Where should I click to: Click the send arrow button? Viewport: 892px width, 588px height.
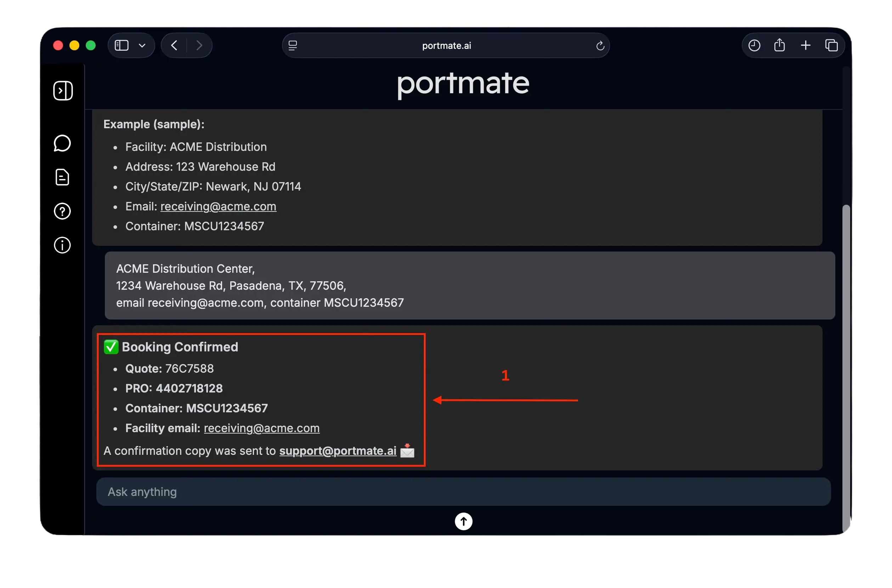click(x=463, y=521)
